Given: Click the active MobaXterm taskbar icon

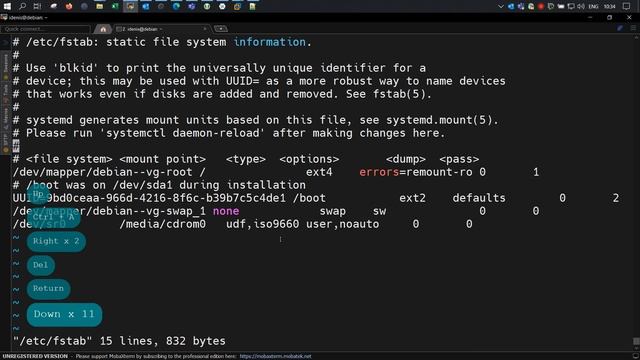Looking at the screenshot, I should 130,6.
